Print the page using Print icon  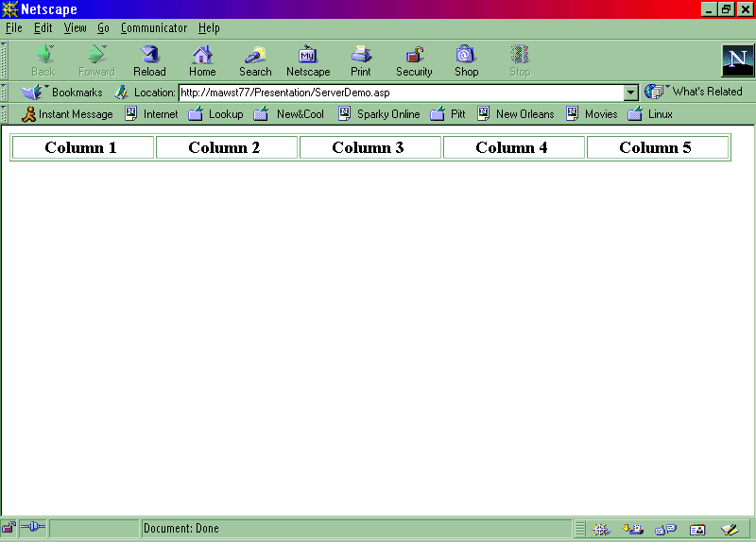pos(361,60)
